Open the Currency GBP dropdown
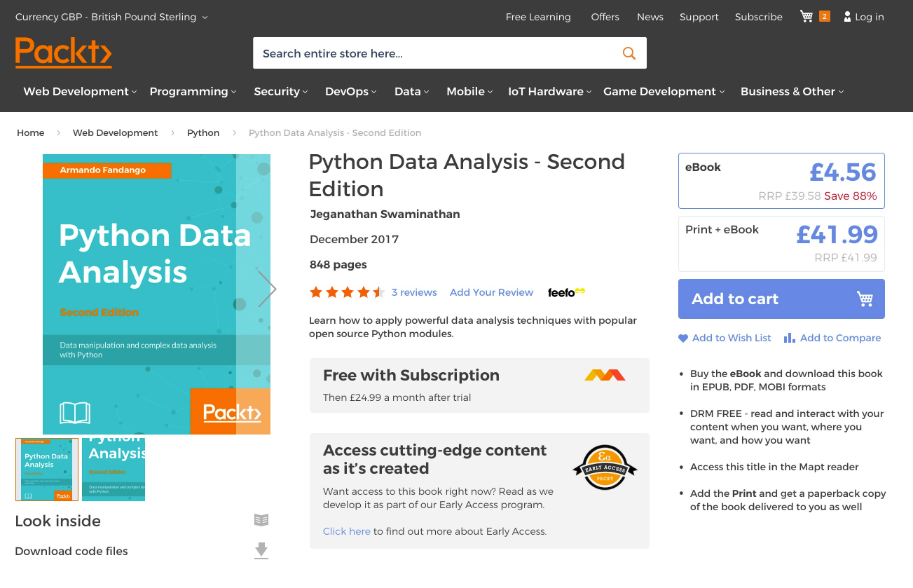The height and width of the screenshot is (588, 913). point(111,17)
